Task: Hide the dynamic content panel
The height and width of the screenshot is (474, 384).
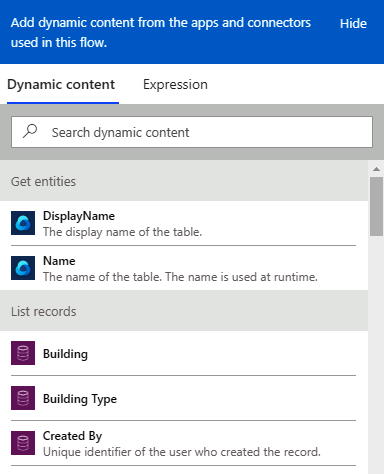Action: pyautogui.click(x=353, y=24)
